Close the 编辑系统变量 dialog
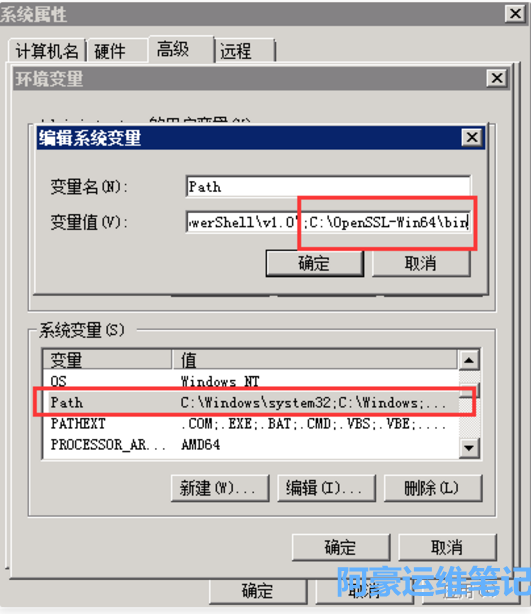The image size is (531, 614). [x=472, y=137]
